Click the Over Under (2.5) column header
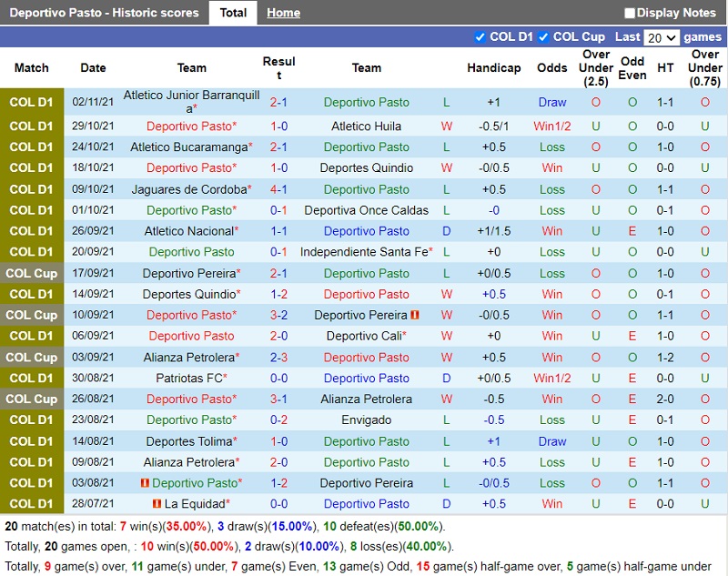 click(x=596, y=68)
